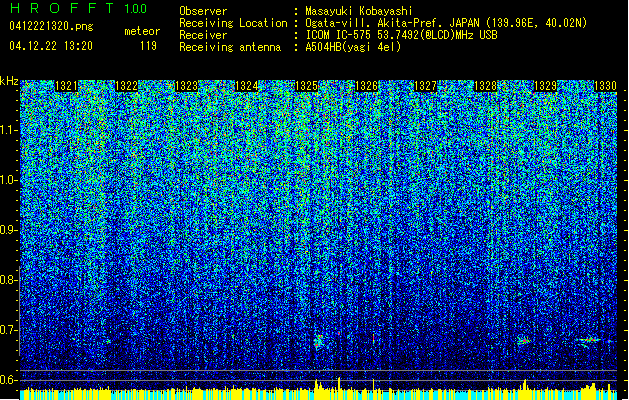The width and height of the screenshot is (629, 400).
Task: Click the file name 0412221320.png
Action: 51,26
